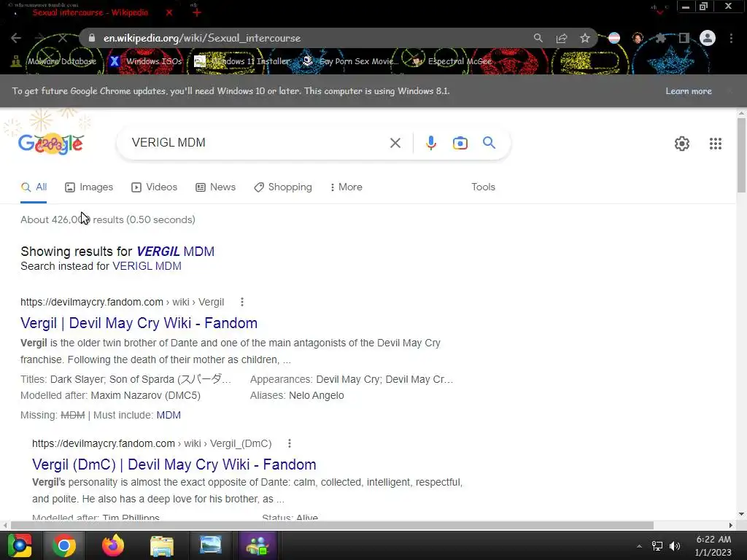Switch to the Images tab
Screen dimensions: 747x560
click(89, 187)
